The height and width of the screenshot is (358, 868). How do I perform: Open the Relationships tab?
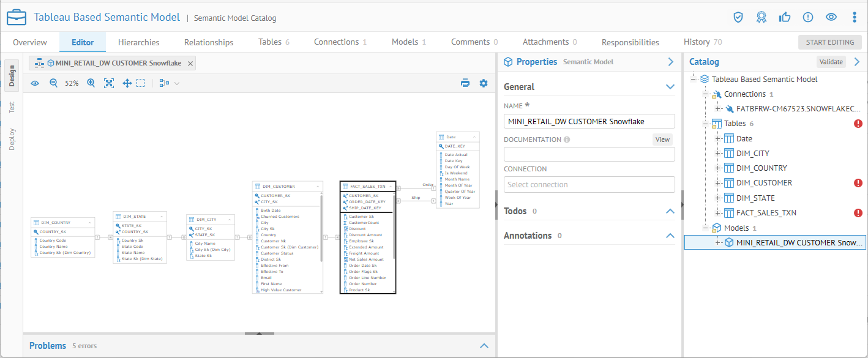209,42
